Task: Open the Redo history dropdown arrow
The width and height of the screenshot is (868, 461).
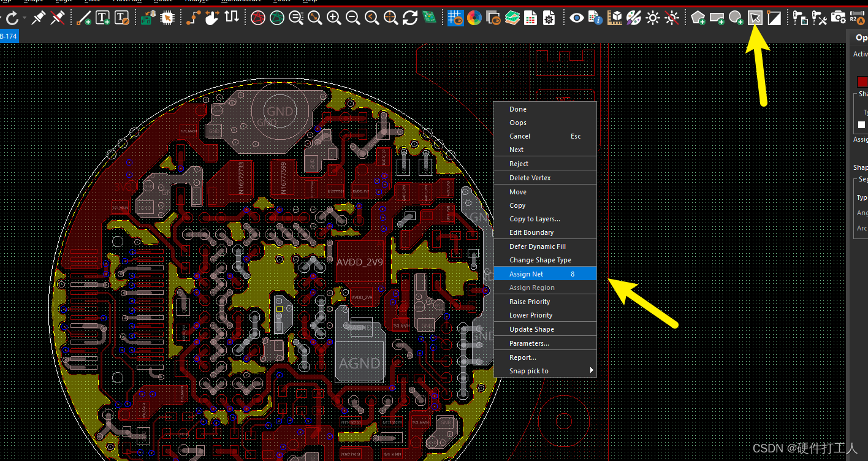Action: click(x=25, y=18)
